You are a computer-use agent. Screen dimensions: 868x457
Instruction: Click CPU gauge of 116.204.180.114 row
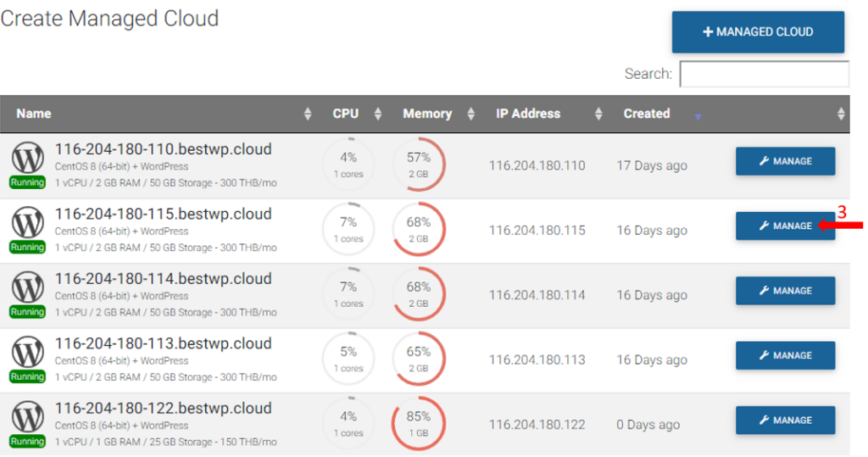tap(348, 294)
